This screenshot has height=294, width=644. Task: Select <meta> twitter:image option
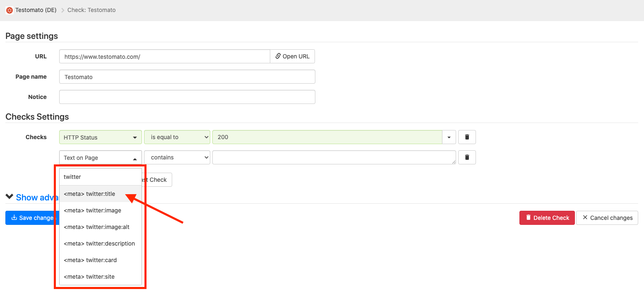[x=101, y=210]
